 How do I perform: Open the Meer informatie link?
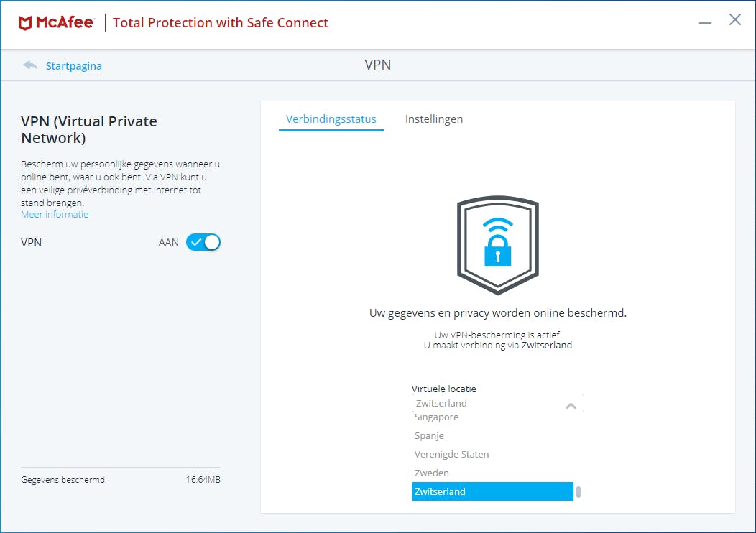[x=55, y=215]
